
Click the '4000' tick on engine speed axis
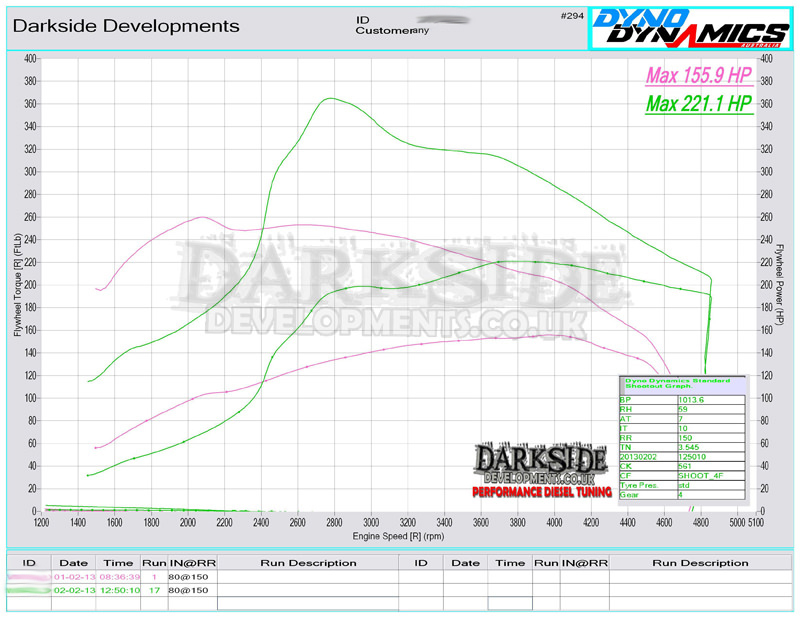click(x=554, y=523)
